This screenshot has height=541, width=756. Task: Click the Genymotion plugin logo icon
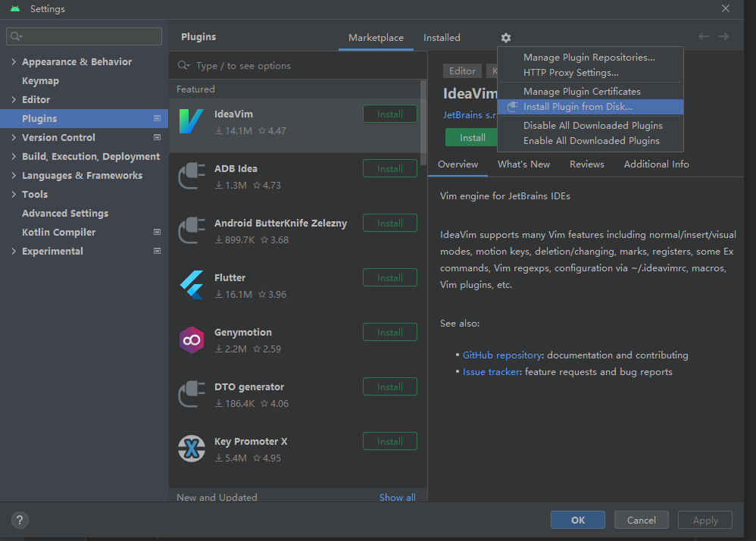coord(192,339)
